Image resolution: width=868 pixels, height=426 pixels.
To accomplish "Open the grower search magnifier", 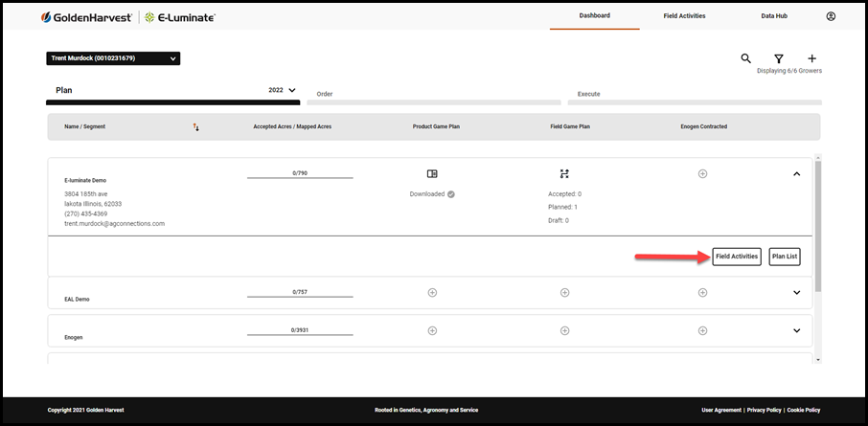I will pyautogui.click(x=746, y=58).
